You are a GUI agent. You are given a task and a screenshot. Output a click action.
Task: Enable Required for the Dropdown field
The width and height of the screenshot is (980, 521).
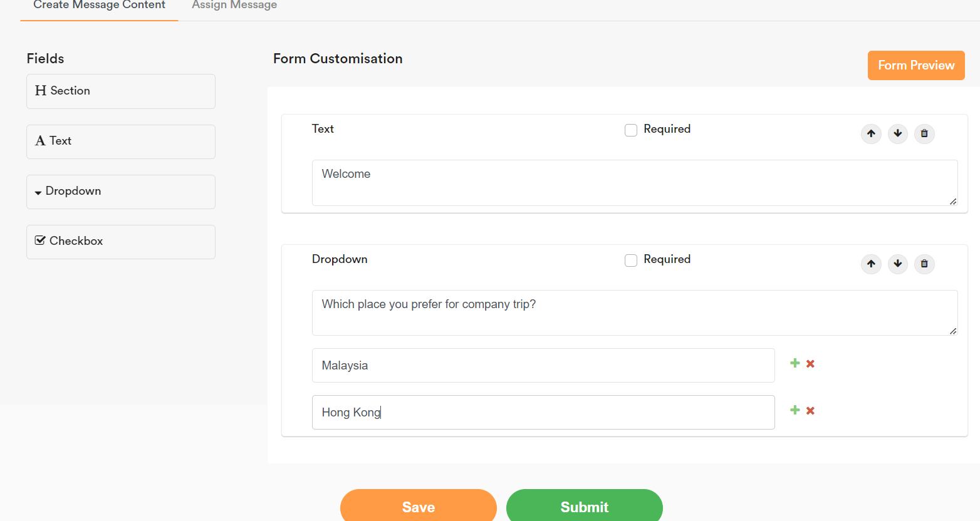click(x=630, y=260)
